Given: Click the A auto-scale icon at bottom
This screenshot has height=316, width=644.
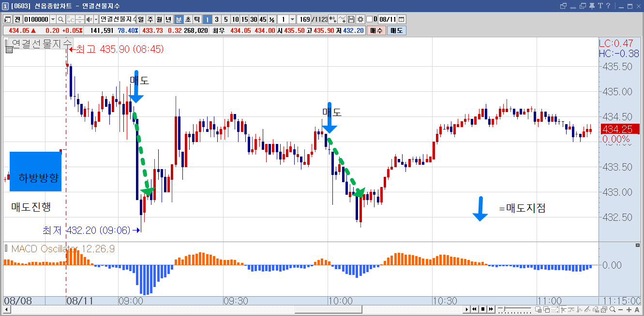Looking at the screenshot, I should [x=637, y=310].
